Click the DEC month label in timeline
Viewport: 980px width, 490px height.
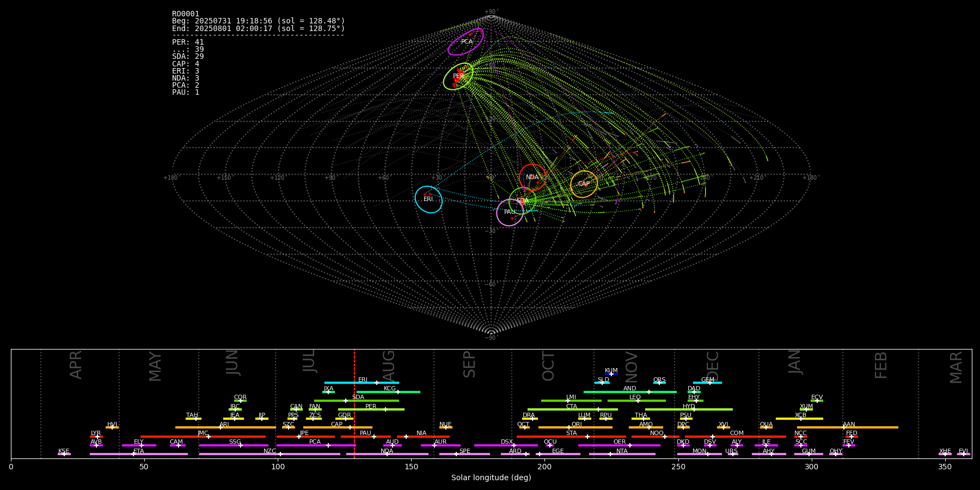(713, 366)
